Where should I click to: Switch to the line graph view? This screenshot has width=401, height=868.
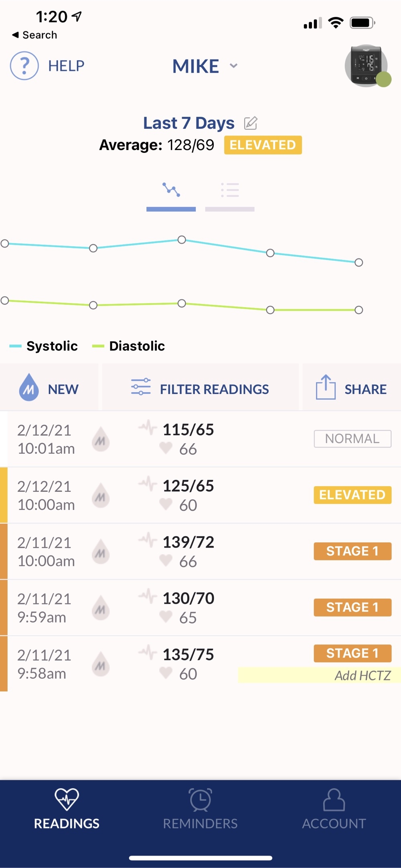coord(171,190)
